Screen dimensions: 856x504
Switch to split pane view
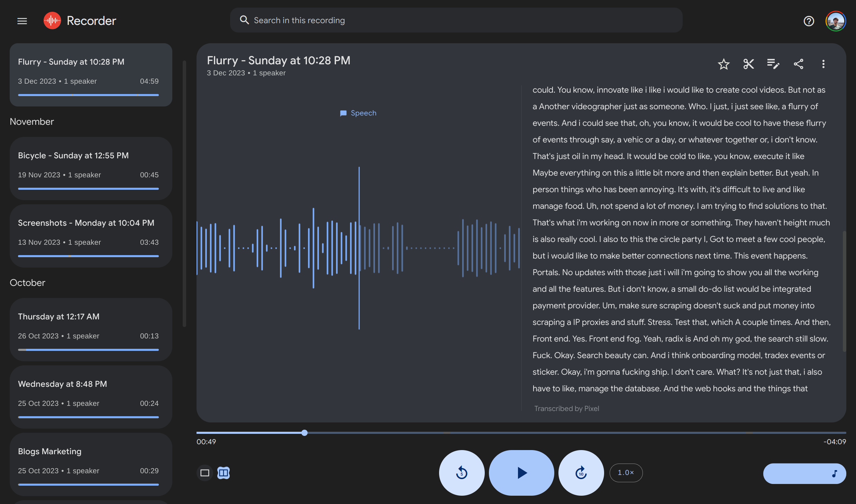coord(224,473)
